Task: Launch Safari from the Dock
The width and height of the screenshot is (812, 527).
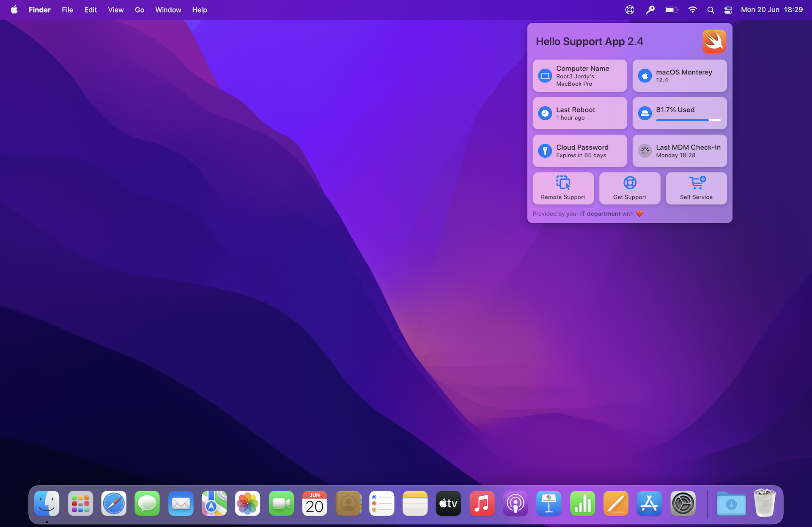Action: click(114, 503)
